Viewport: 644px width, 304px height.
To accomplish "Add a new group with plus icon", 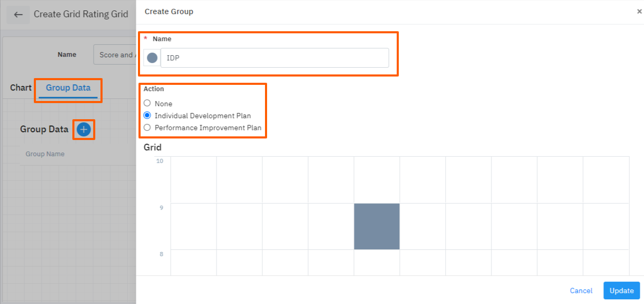I will 84,129.
